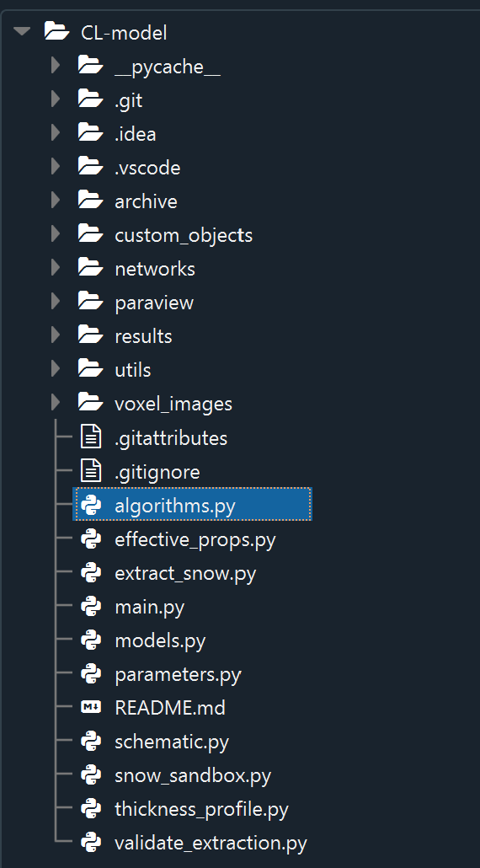480x868 pixels.
Task: Click the .git folder icon
Action: tap(91, 99)
